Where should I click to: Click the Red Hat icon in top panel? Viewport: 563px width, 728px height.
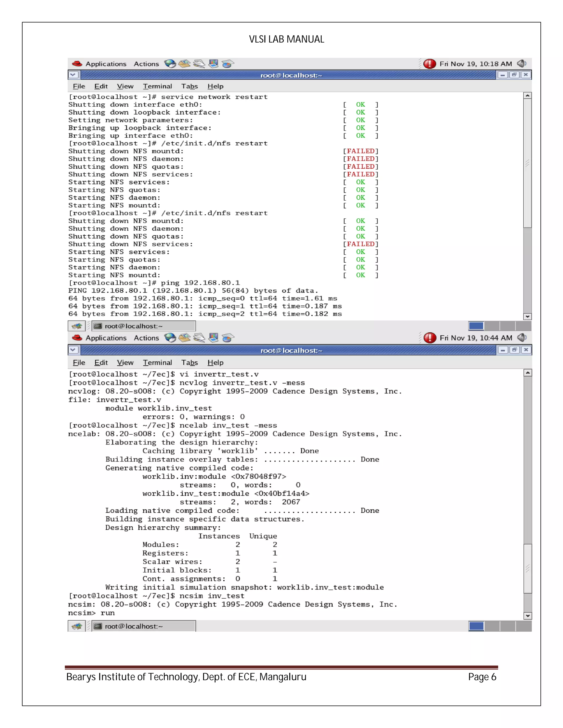(x=77, y=64)
